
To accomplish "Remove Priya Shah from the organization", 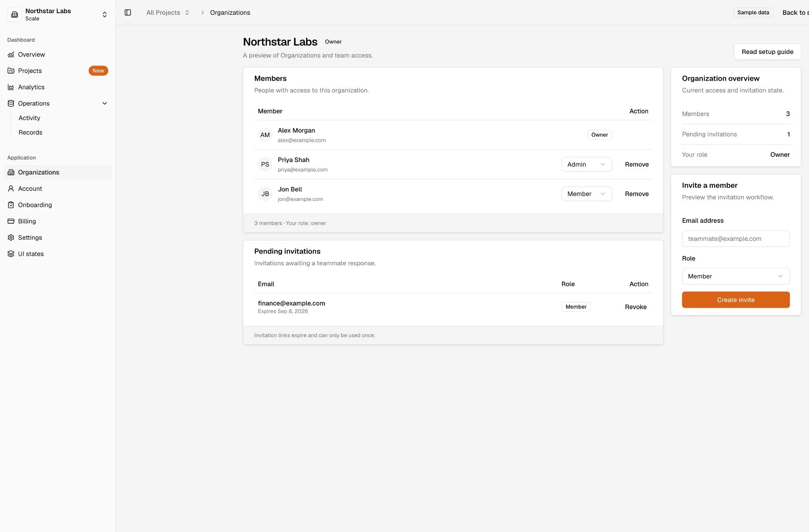I will coord(636,164).
